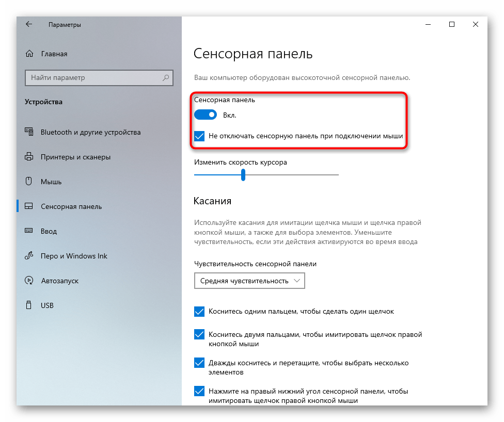Viewport: 504px width, 422px height.
Task: Uncheck Коснитесь одним пальцем checkbox
Action: click(x=199, y=312)
